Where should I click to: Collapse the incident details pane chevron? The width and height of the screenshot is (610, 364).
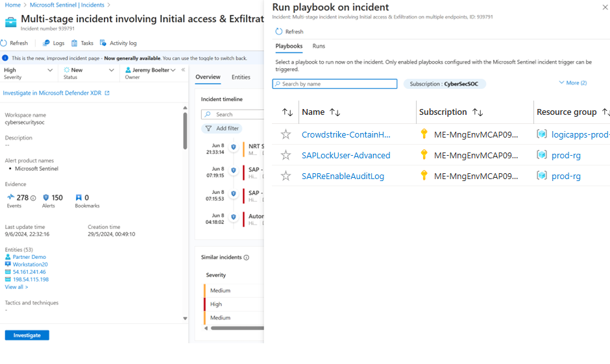(184, 70)
